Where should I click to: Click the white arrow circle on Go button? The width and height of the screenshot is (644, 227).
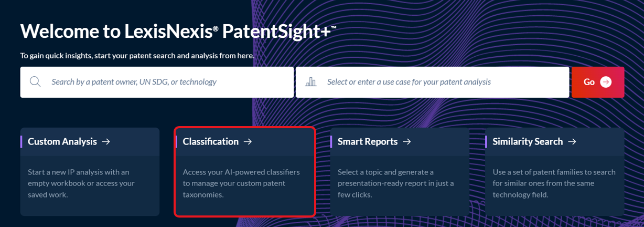(606, 82)
